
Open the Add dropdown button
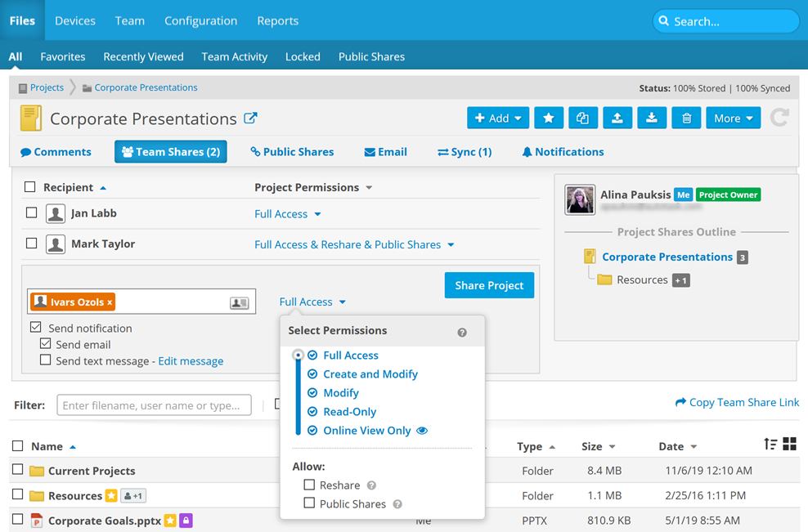[498, 118]
